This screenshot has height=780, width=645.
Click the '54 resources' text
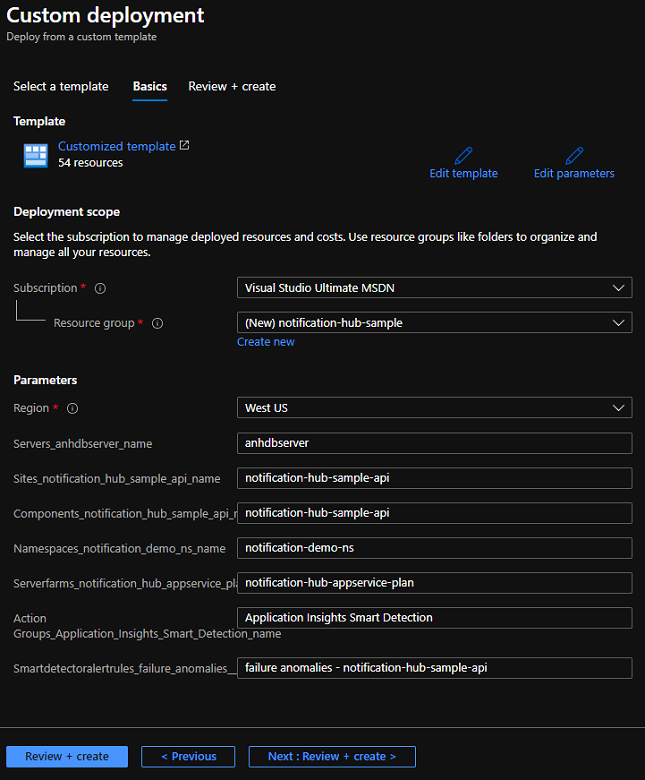pos(91,163)
